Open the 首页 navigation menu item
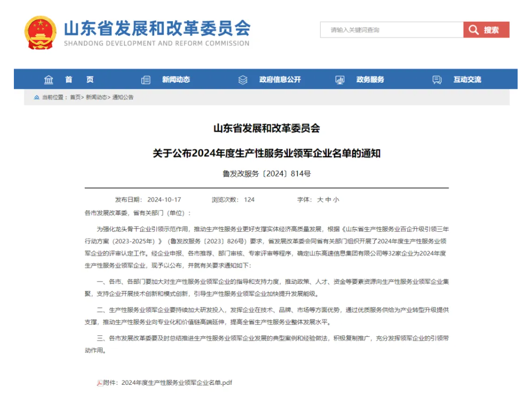Screen dimensions: 532x417 [x=79, y=80]
